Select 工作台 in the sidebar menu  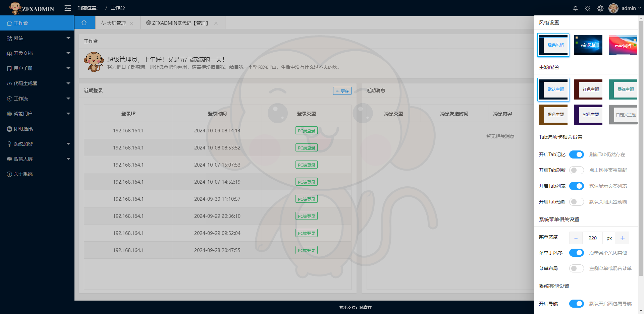[x=37, y=23]
